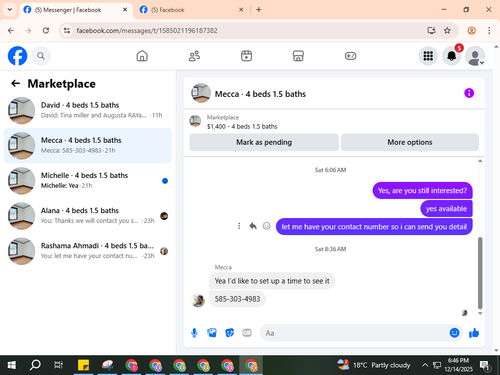Screen dimensions: 500x375
Task: Open more message options three-dot icon
Action: pos(239,226)
